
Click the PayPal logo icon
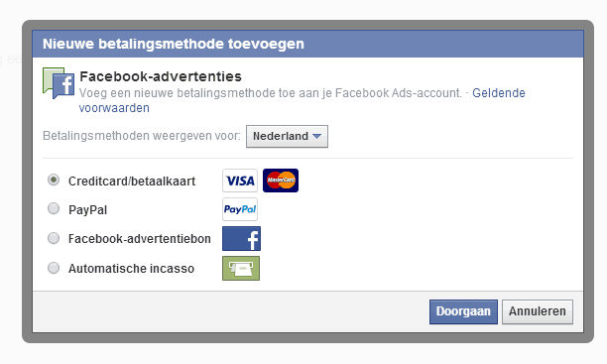pyautogui.click(x=240, y=209)
